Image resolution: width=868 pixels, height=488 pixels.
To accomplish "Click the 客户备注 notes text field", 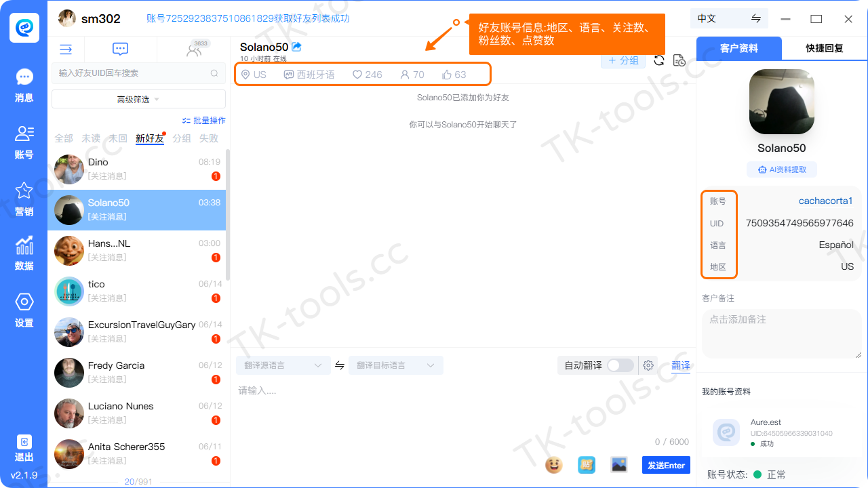I will [x=782, y=333].
